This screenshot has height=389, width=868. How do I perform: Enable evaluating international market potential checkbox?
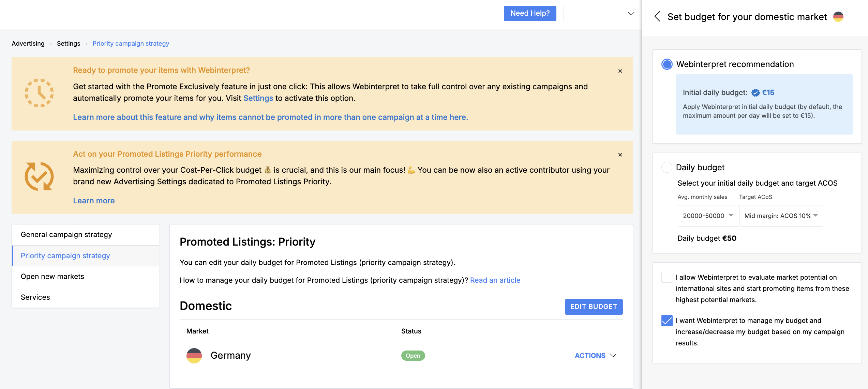coord(667,277)
